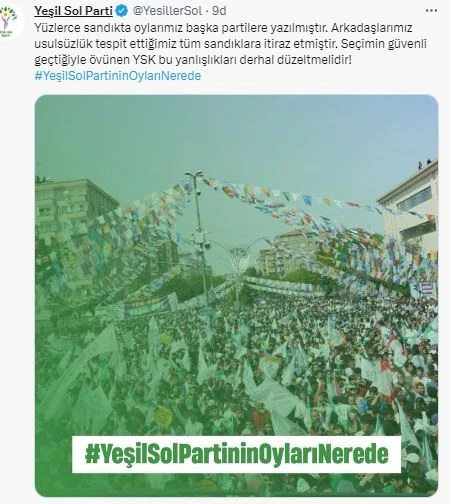Open the Yeşil Sol Parti profile avatar
Viewport: 450px width, 504px height.
pos(9,22)
